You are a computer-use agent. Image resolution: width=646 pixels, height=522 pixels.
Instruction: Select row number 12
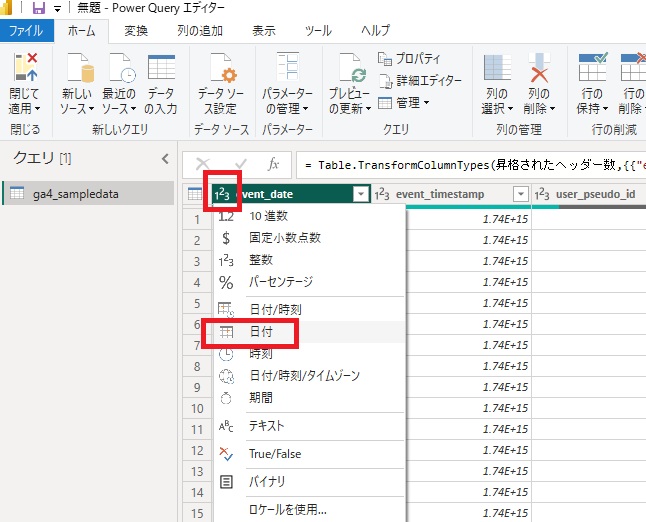[x=197, y=451]
